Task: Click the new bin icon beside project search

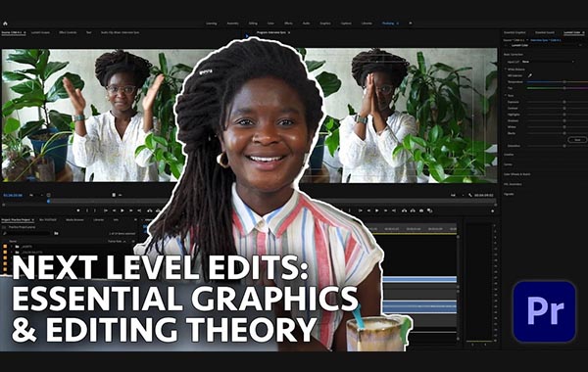Action: click(56, 233)
